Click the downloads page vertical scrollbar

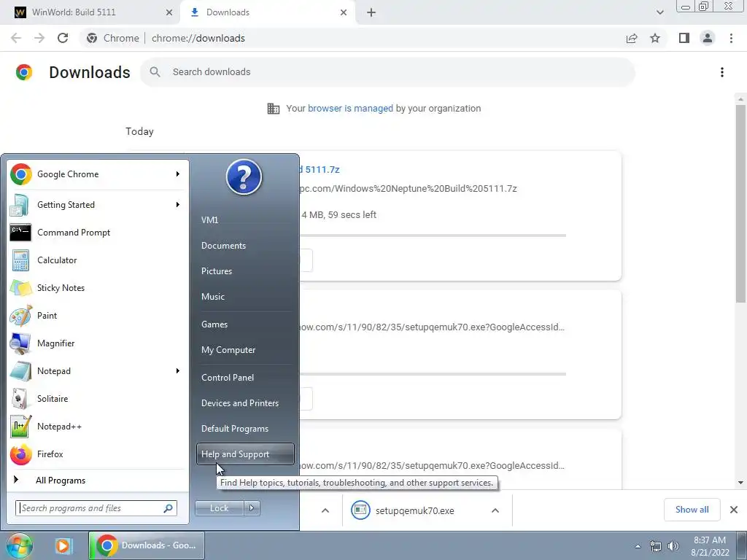point(740,204)
